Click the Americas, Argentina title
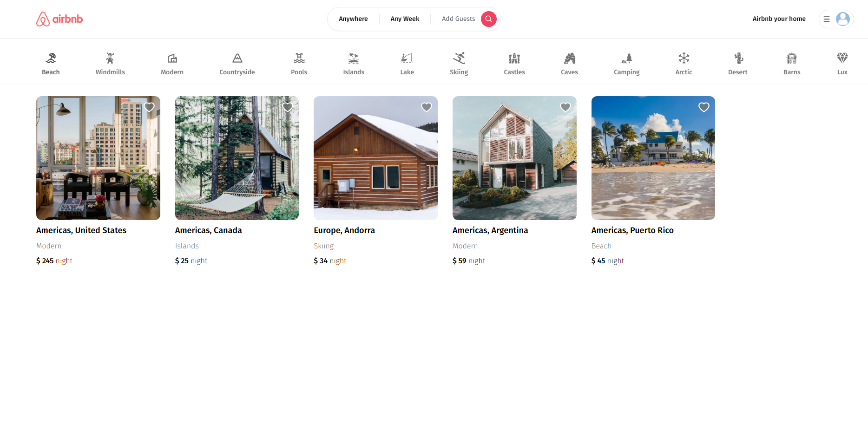 pos(490,230)
